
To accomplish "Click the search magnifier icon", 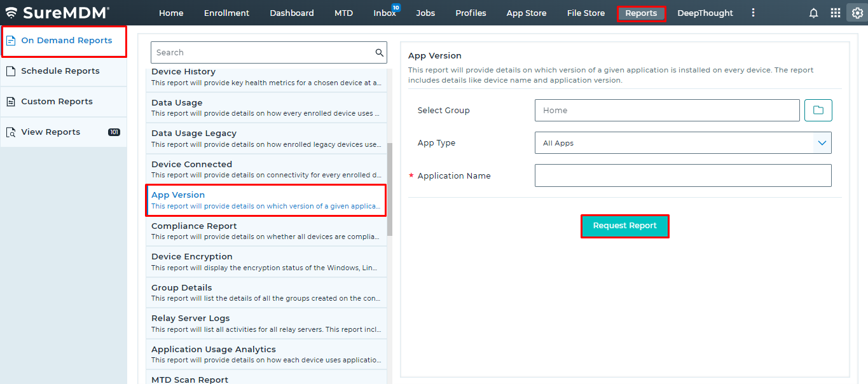I will (x=379, y=52).
